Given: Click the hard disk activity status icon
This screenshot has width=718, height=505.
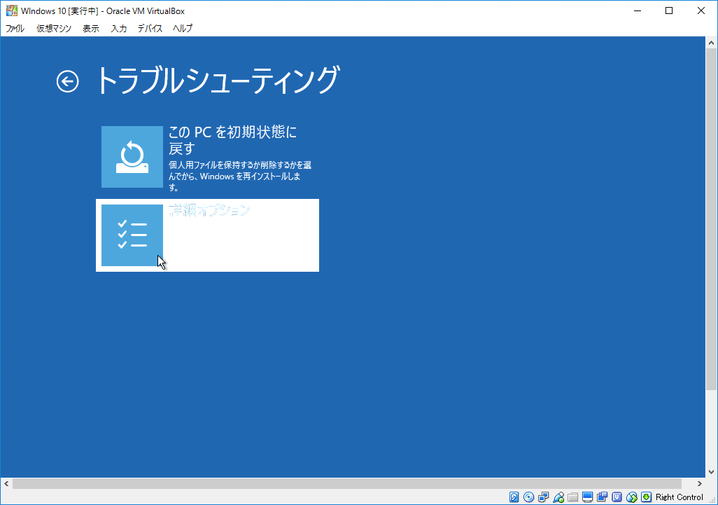Looking at the screenshot, I should pyautogui.click(x=514, y=497).
